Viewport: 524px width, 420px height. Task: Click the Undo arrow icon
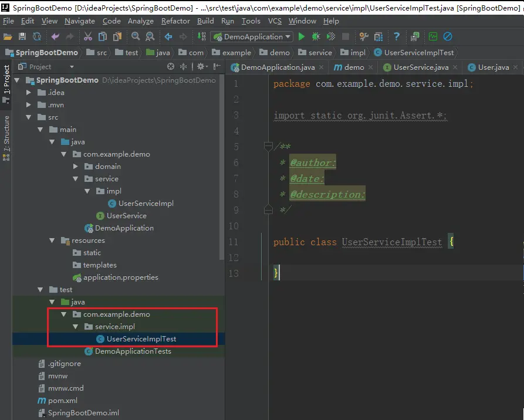[55, 36]
